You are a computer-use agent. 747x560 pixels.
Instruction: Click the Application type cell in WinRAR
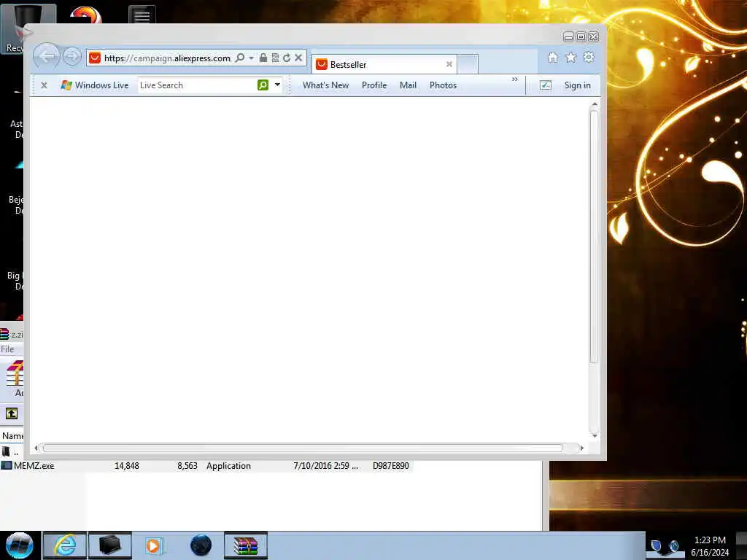pyautogui.click(x=228, y=466)
